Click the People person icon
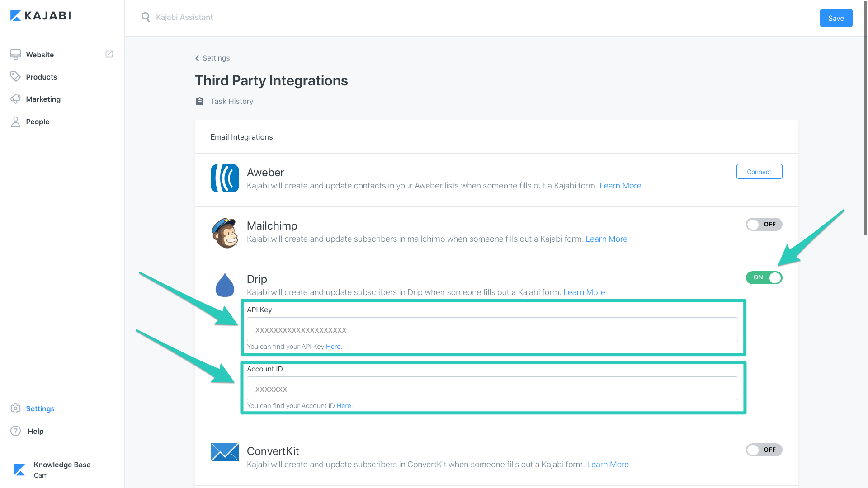The image size is (868, 488). click(15, 122)
